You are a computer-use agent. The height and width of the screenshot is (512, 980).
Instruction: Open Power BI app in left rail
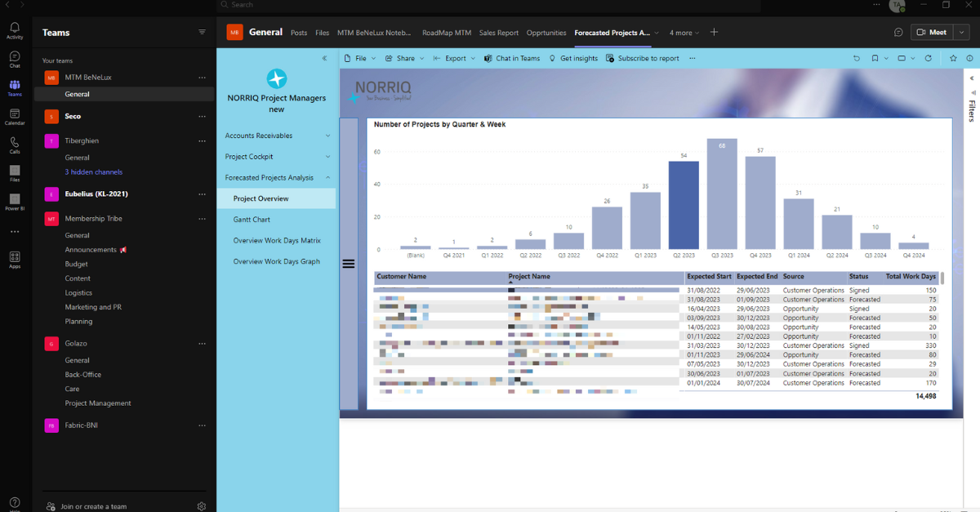tap(15, 201)
